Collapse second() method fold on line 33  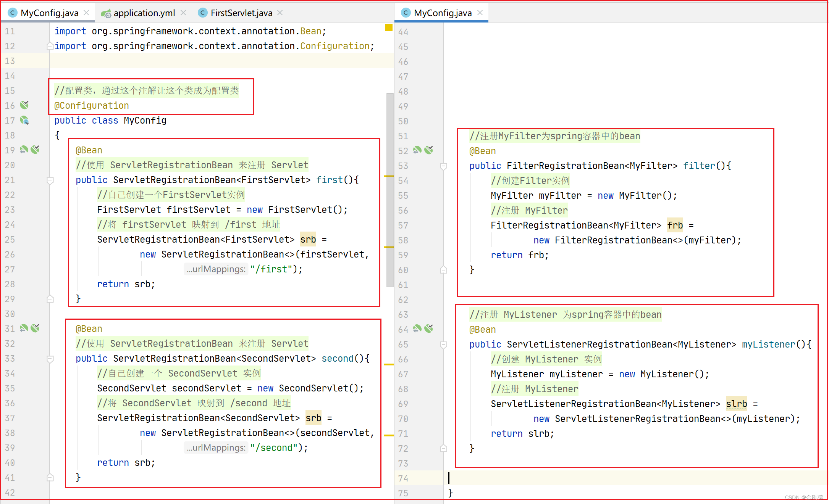point(50,359)
